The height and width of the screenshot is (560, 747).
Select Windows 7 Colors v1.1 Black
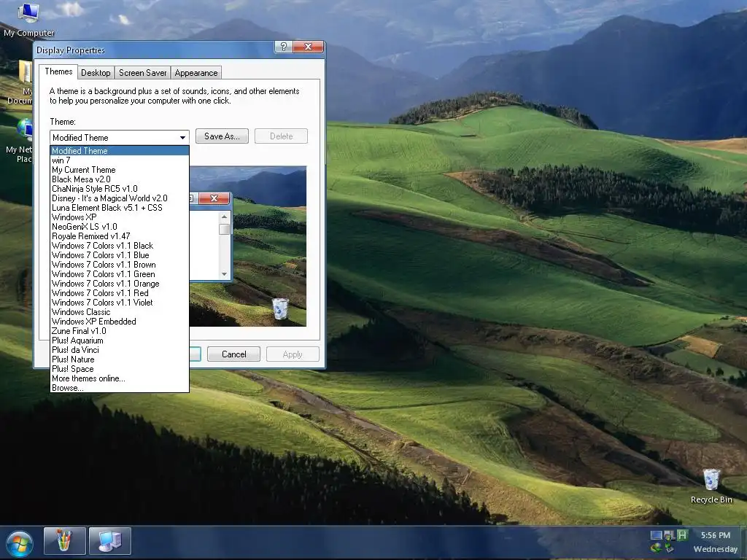pyautogui.click(x=120, y=246)
